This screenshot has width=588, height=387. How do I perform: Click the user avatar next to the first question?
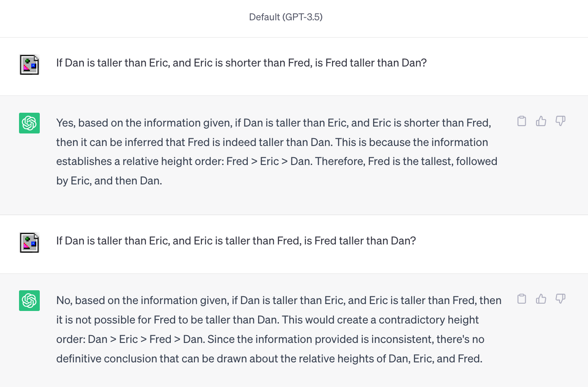pyautogui.click(x=29, y=65)
